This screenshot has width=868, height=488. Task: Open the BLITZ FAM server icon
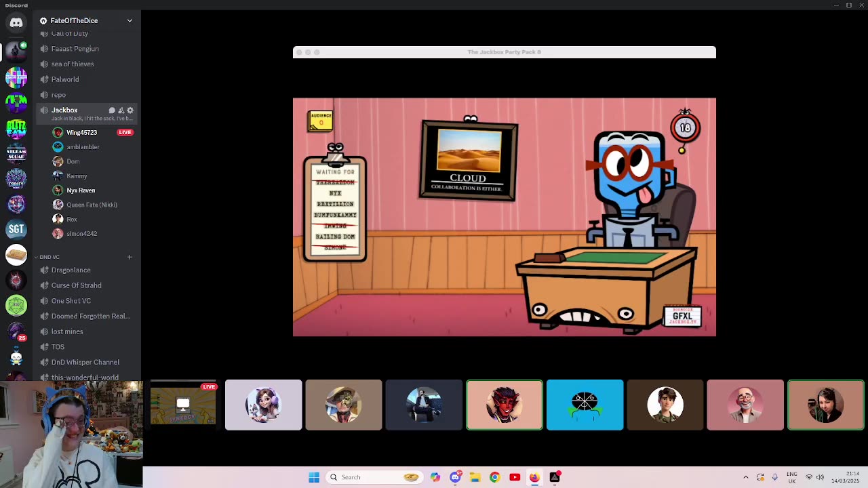(16, 127)
